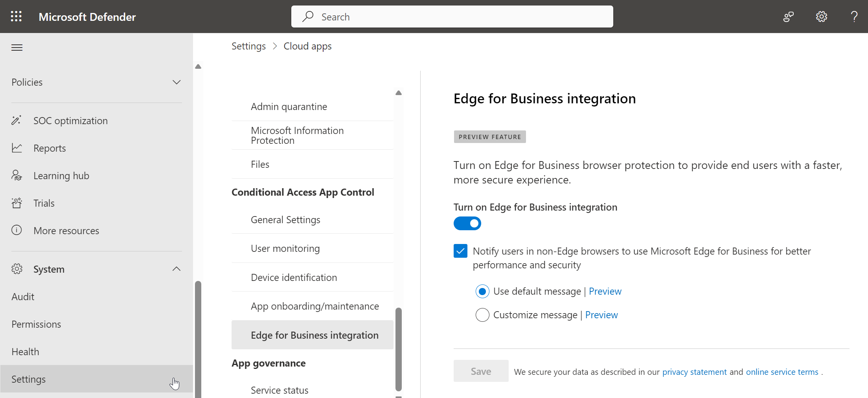Viewport: 868px width, 398px height.
Task: Focus the Search input field
Action: (x=452, y=17)
